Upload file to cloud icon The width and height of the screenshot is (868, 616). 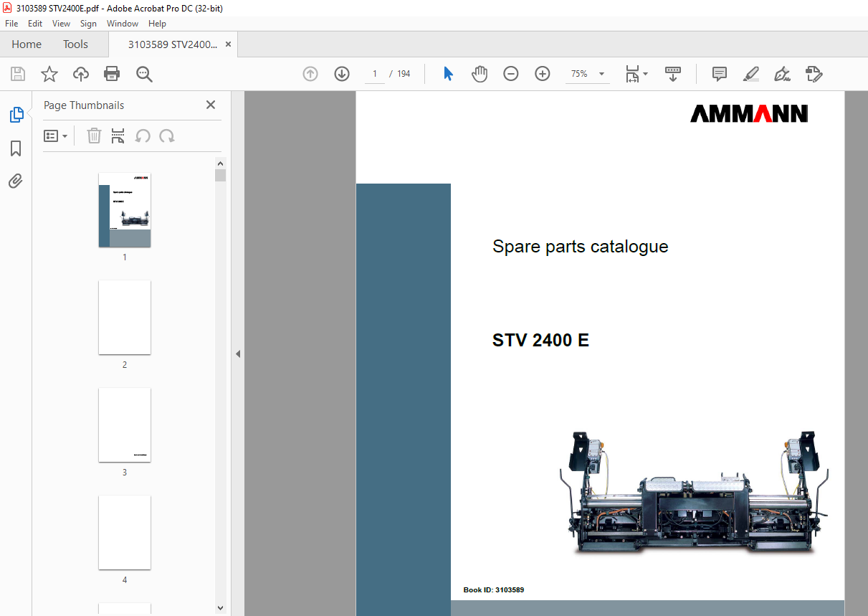pyautogui.click(x=81, y=74)
